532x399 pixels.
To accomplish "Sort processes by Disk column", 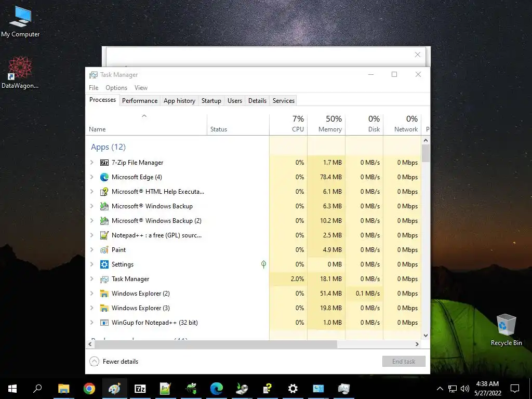I will pyautogui.click(x=364, y=124).
